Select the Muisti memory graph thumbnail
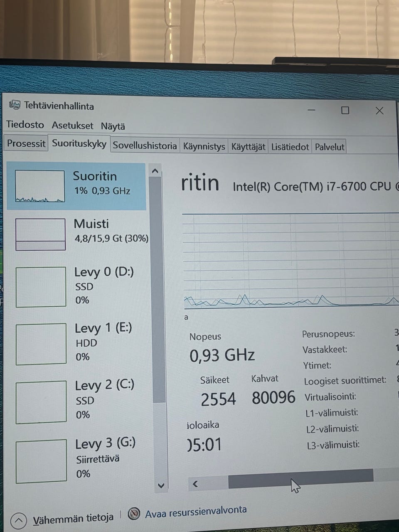The width and height of the screenshot is (399, 532). (x=40, y=234)
